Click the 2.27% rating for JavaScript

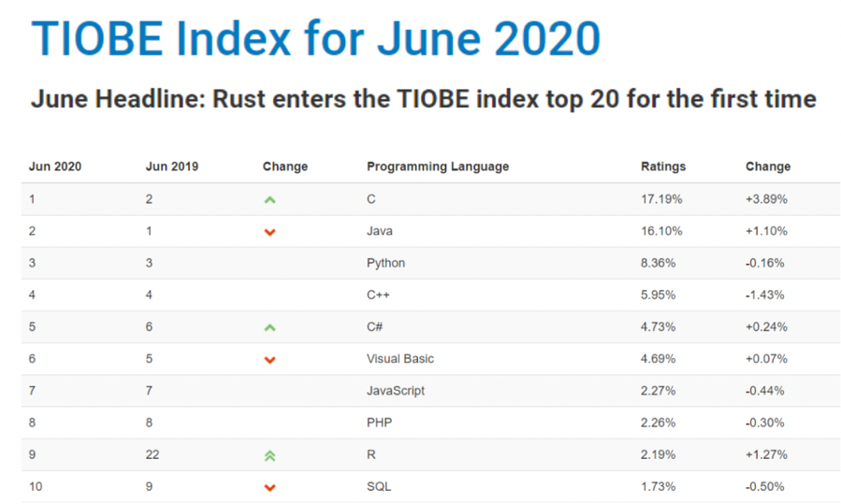pos(658,391)
